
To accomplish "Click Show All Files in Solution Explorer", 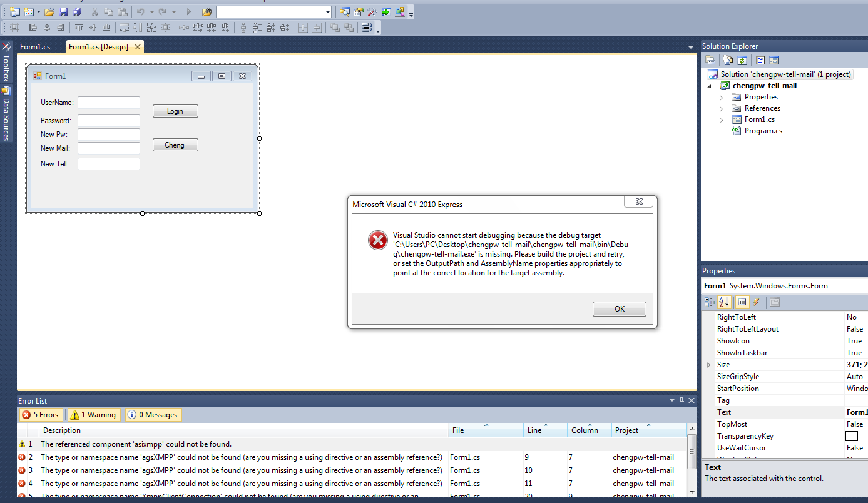I will click(x=728, y=61).
